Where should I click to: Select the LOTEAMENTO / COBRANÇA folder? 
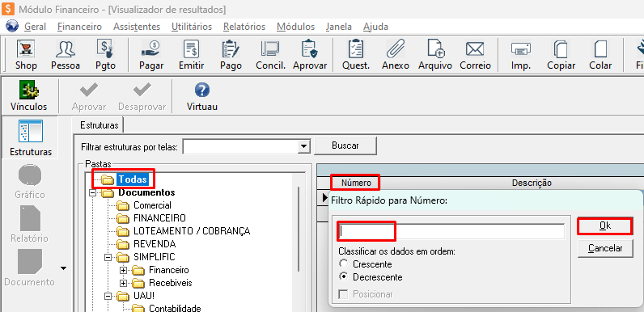(192, 231)
